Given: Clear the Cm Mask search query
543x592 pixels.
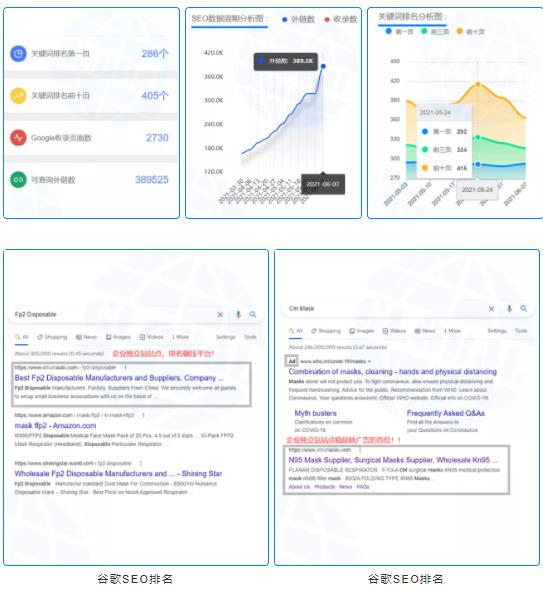Looking at the screenshot, I should (x=491, y=308).
